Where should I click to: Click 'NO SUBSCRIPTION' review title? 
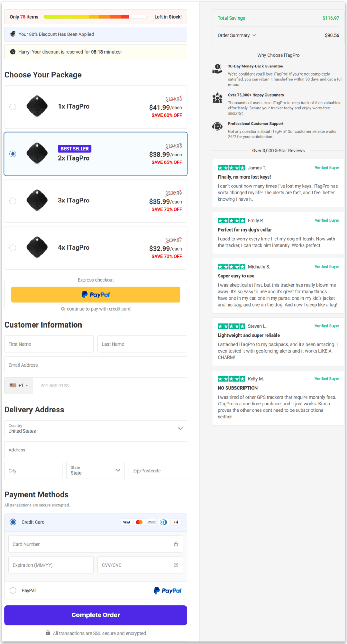pos(238,388)
